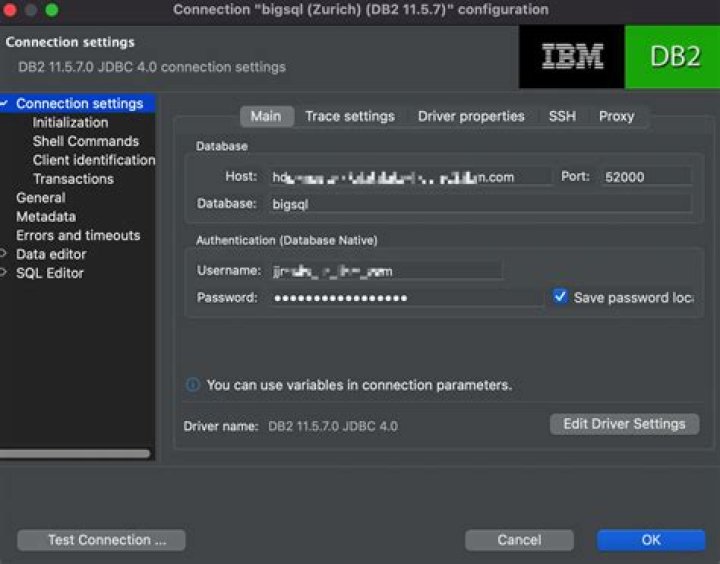Click the 'DB2 11.5.7.0 JDBC 4.0' driver name text

[333, 426]
